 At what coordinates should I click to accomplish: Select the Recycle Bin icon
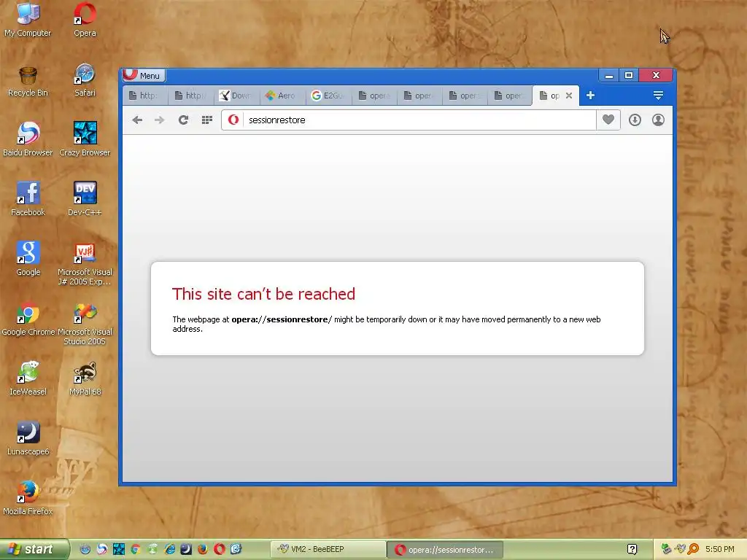pyautogui.click(x=28, y=81)
